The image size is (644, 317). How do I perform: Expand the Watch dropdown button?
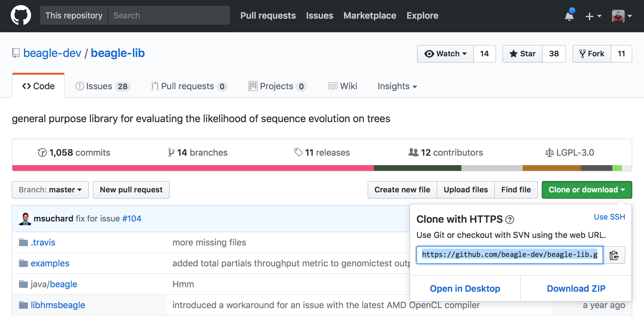(445, 54)
